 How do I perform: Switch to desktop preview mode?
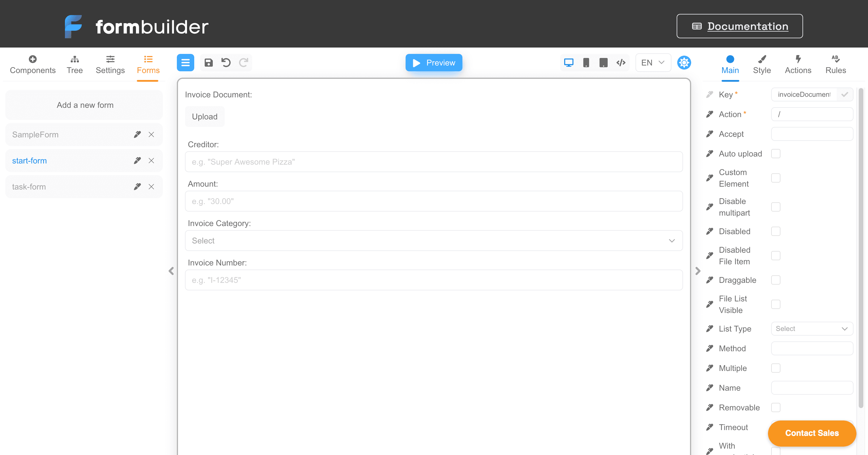click(569, 62)
